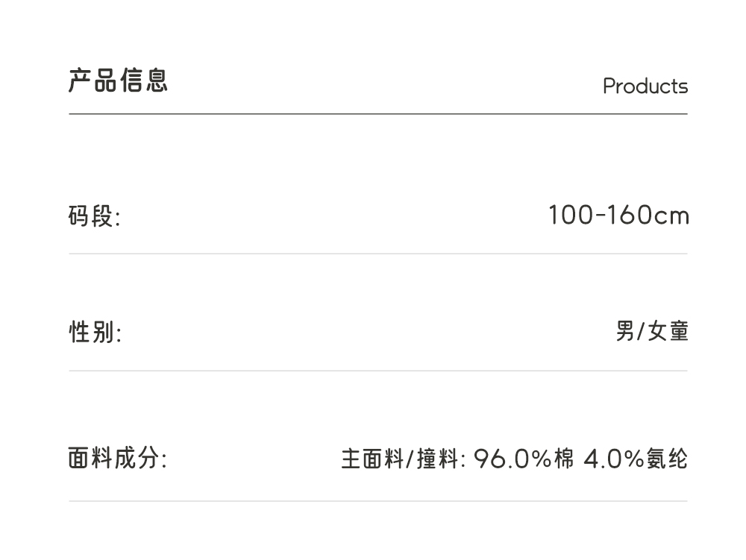Click the Products label at top right

click(x=645, y=86)
